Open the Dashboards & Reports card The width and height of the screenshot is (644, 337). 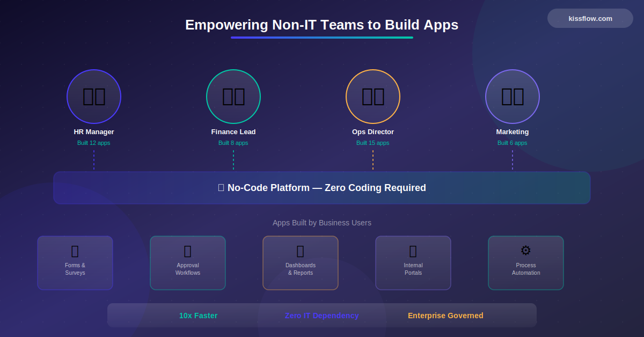[301, 263]
